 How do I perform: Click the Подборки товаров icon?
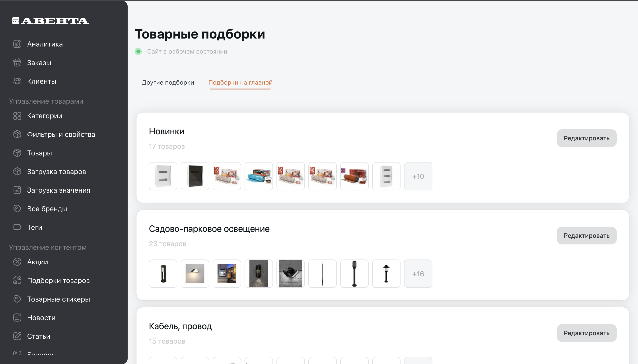click(17, 280)
